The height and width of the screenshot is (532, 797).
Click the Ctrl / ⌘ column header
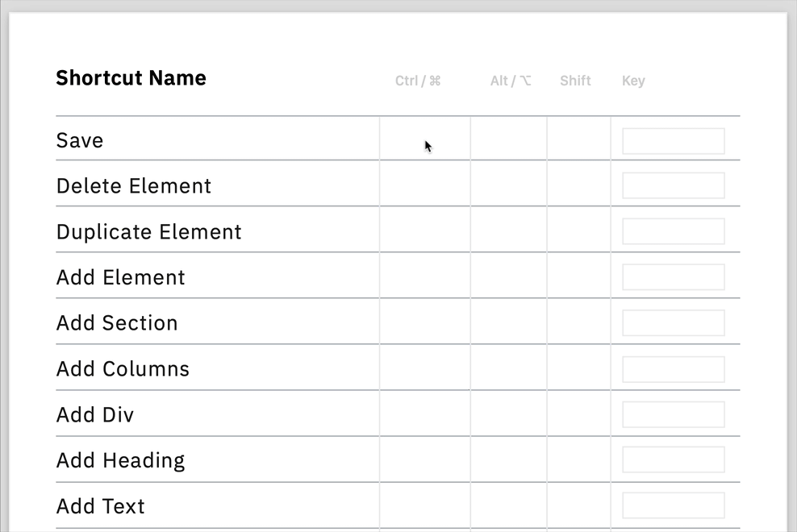[x=418, y=81]
